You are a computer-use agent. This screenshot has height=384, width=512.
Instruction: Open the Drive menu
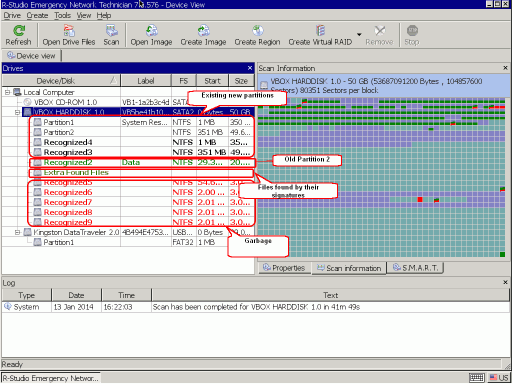(x=12, y=15)
